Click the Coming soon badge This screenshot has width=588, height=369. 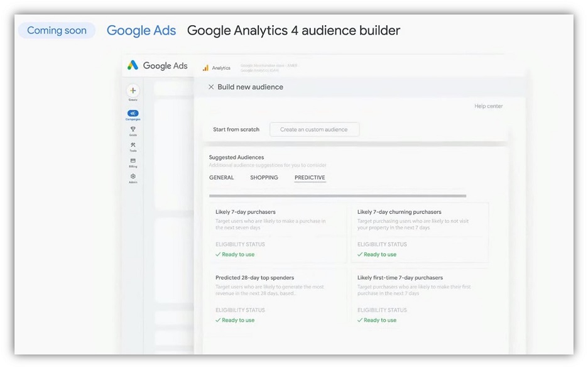56,30
